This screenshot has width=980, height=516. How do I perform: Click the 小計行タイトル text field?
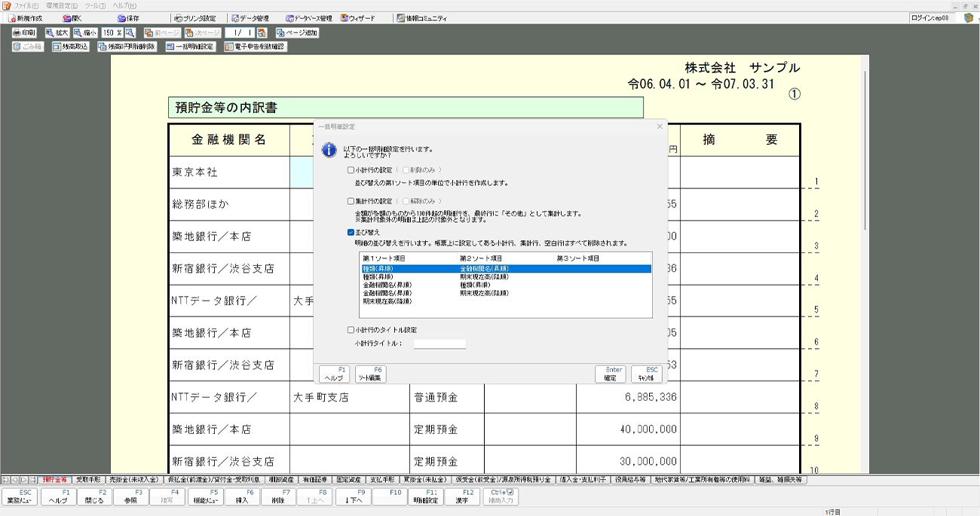439,343
